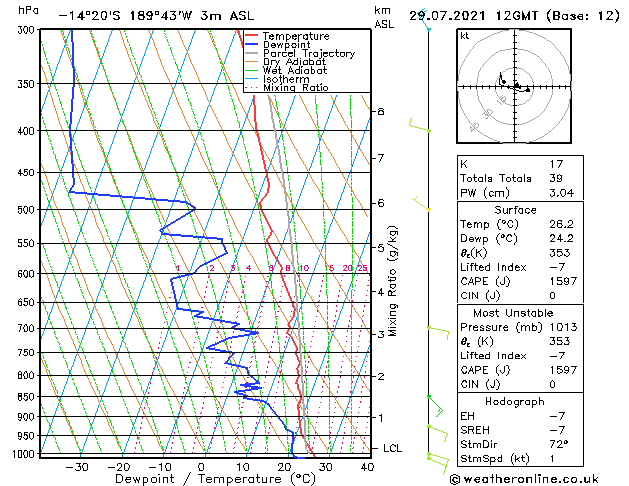Click the red Temperature legend line
629x486 pixels.
[251, 36]
